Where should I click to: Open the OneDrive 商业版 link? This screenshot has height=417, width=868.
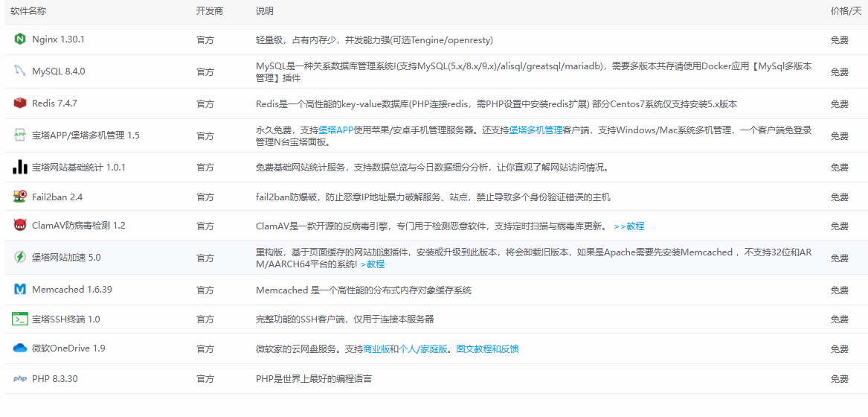point(377,348)
